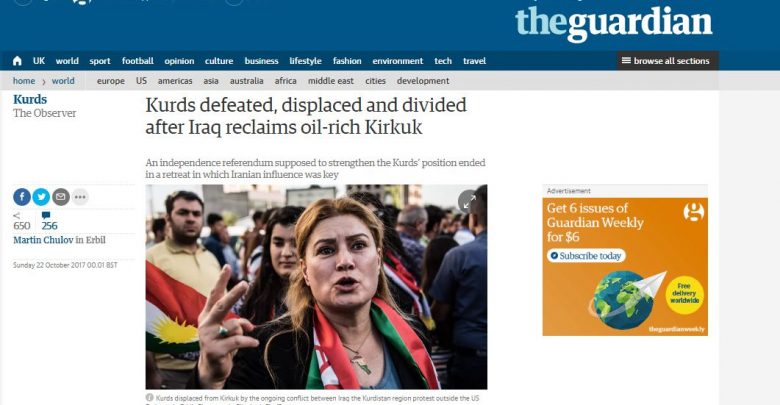The image size is (780, 405).
Task: Expand article photo to fullscreen
Action: (x=469, y=201)
